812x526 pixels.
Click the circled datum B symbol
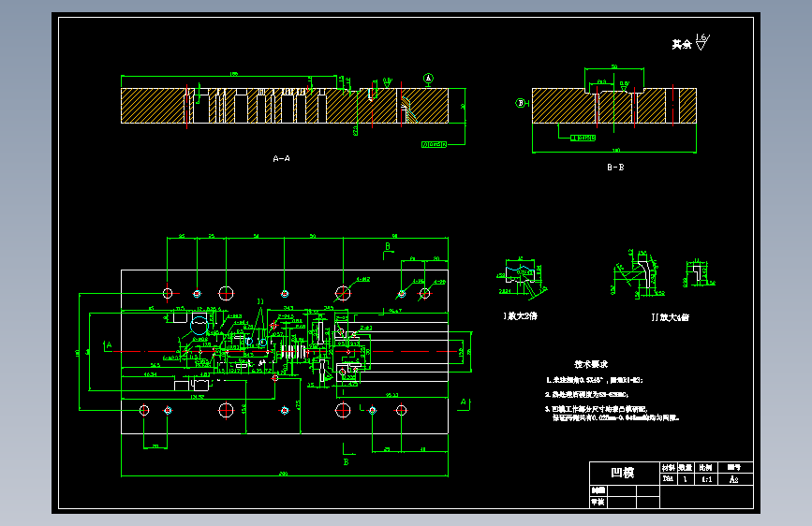(521, 103)
